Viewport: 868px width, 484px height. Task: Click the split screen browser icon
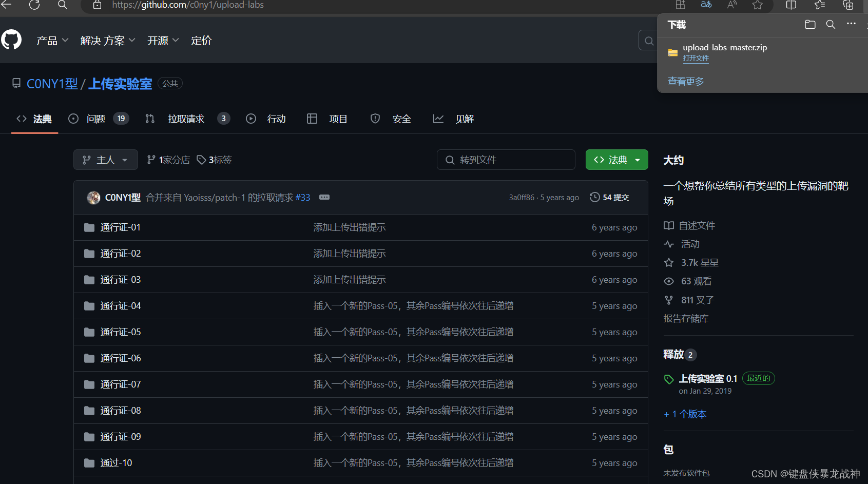[790, 5]
